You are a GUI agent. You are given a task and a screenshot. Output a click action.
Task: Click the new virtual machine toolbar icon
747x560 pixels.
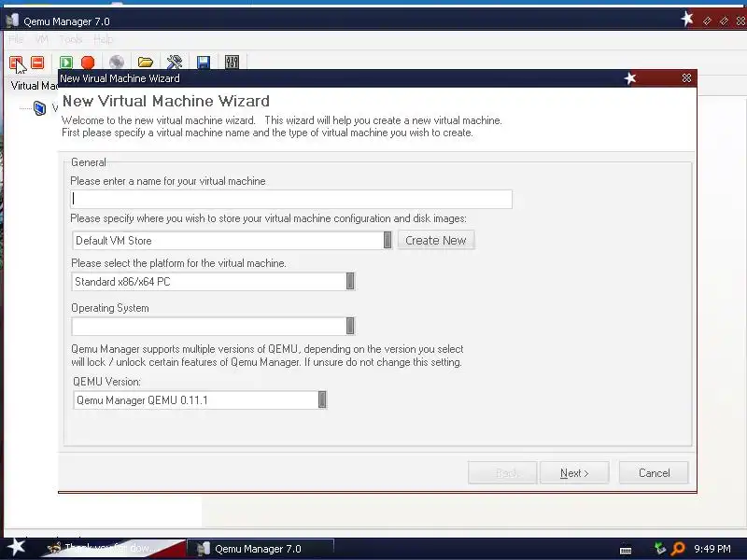pyautogui.click(x=16, y=63)
